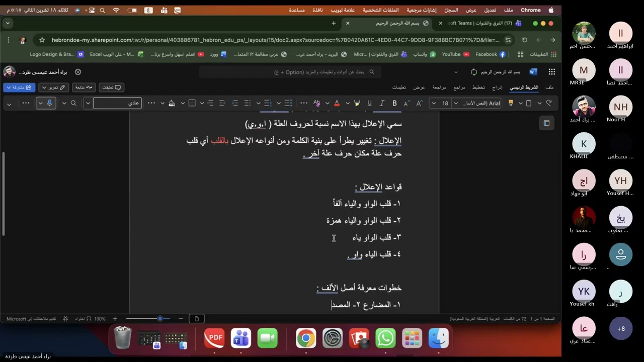Viewport: 644px width, 362px height.
Task: Click the zoom out minus button
Action: pos(181,319)
